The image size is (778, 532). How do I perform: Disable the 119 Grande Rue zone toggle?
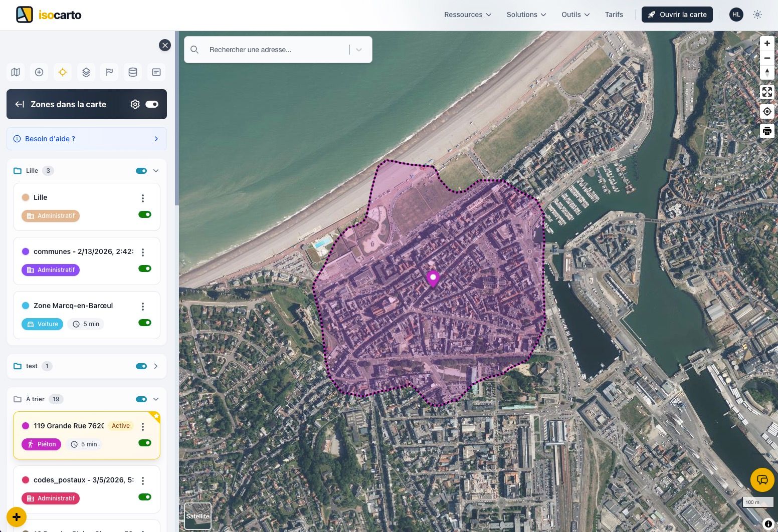click(x=145, y=443)
